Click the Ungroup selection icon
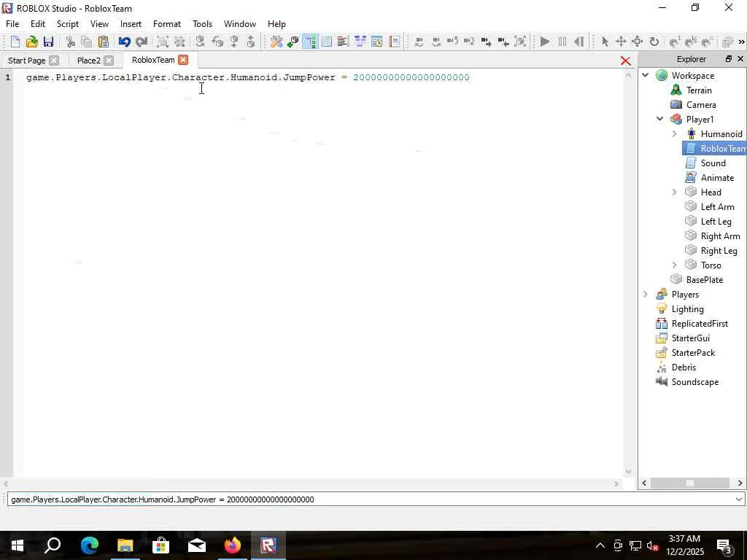The image size is (747, 560). (x=179, y=42)
